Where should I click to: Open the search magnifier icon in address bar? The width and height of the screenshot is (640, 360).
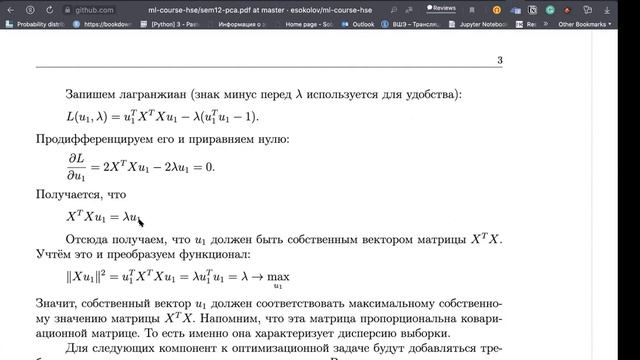pyautogui.click(x=393, y=10)
